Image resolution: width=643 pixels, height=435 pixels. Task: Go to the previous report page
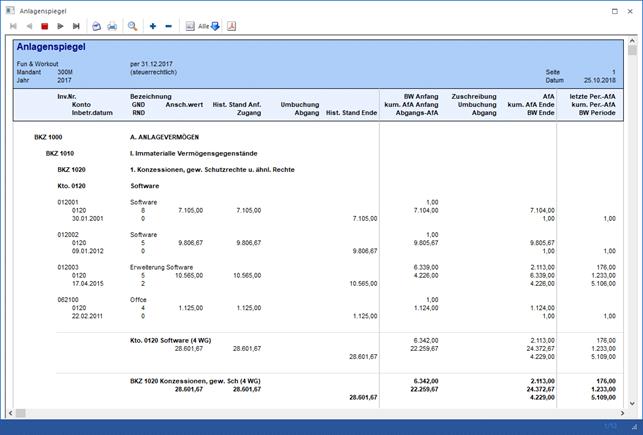tap(28, 26)
